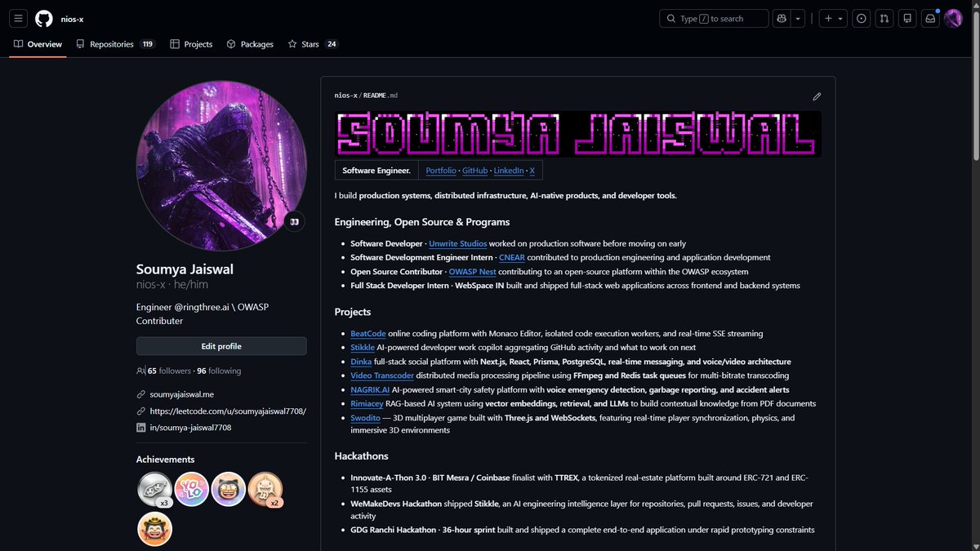Click nios-x username in header bar

point(72,19)
